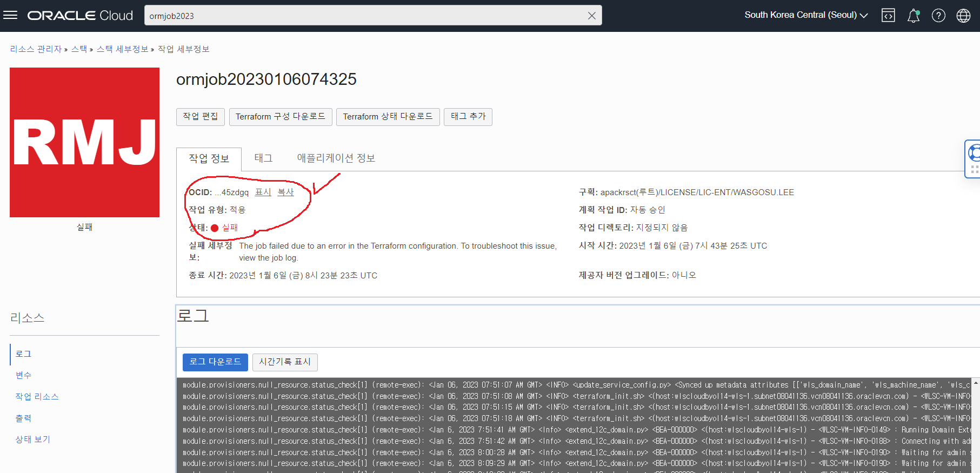980x473 pixels.
Task: Select the 작업 정보 tab
Action: point(209,158)
